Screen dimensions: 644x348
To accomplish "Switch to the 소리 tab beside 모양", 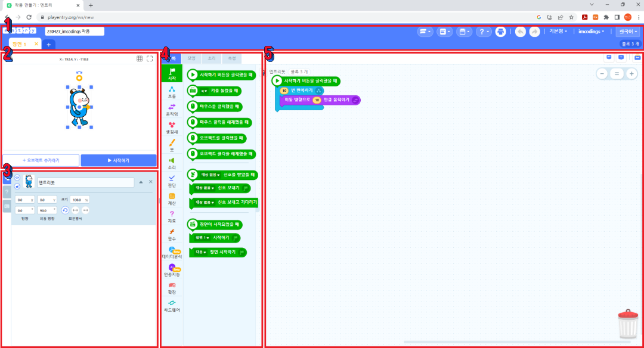I will point(212,58).
